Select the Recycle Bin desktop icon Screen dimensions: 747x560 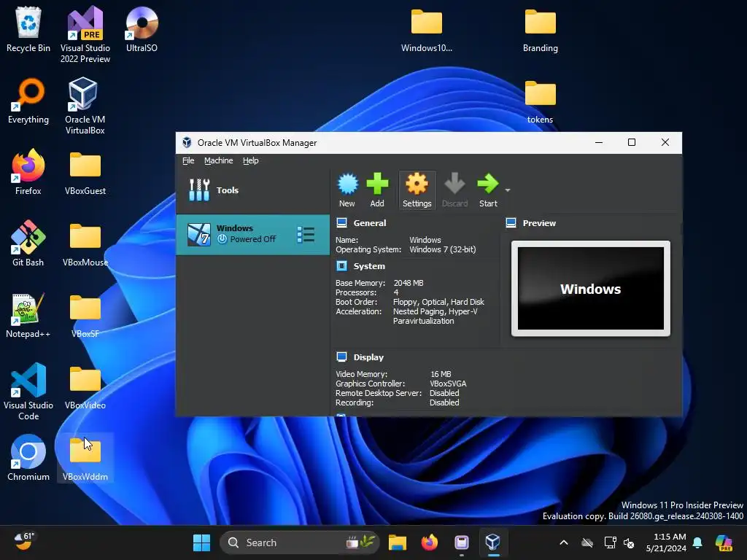click(28, 29)
